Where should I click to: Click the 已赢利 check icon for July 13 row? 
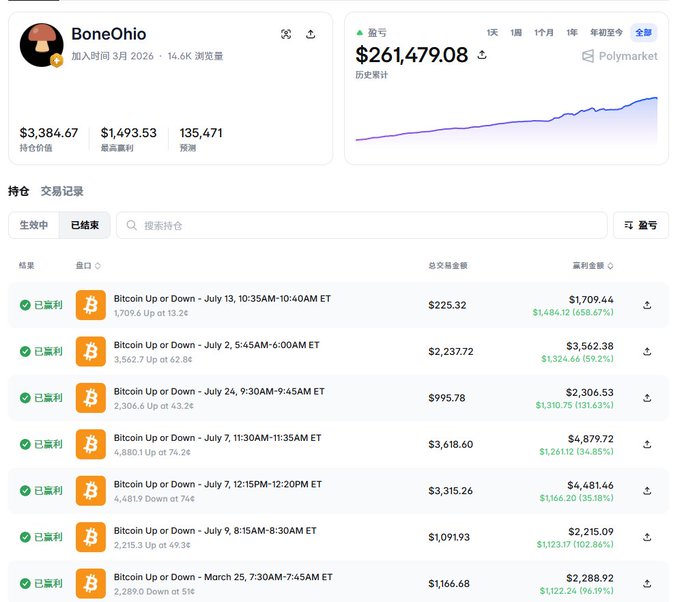click(25, 305)
